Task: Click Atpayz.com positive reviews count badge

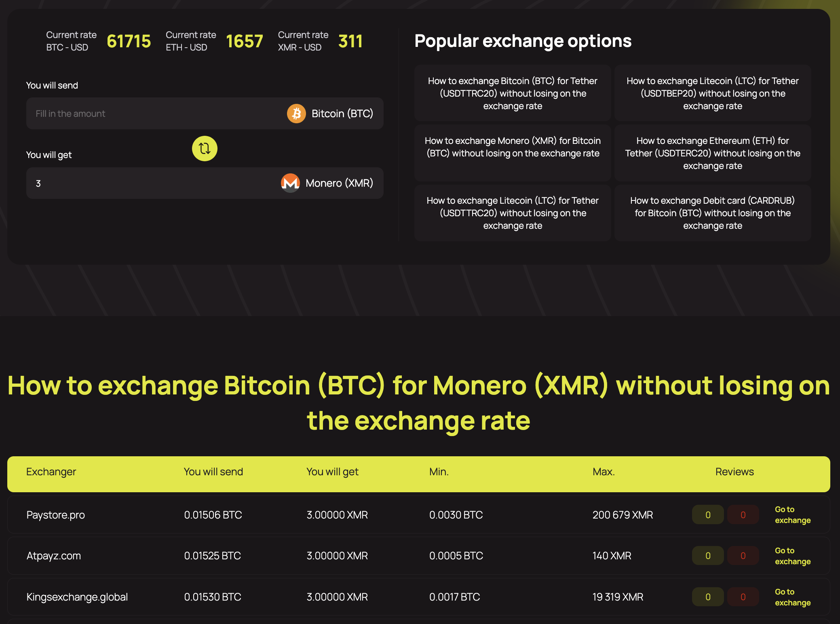Action: tap(708, 556)
